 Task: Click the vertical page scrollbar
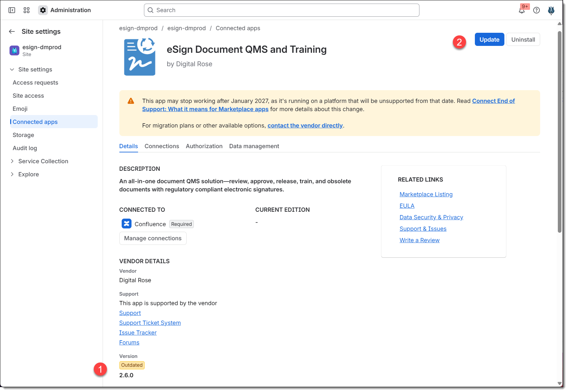click(x=559, y=131)
